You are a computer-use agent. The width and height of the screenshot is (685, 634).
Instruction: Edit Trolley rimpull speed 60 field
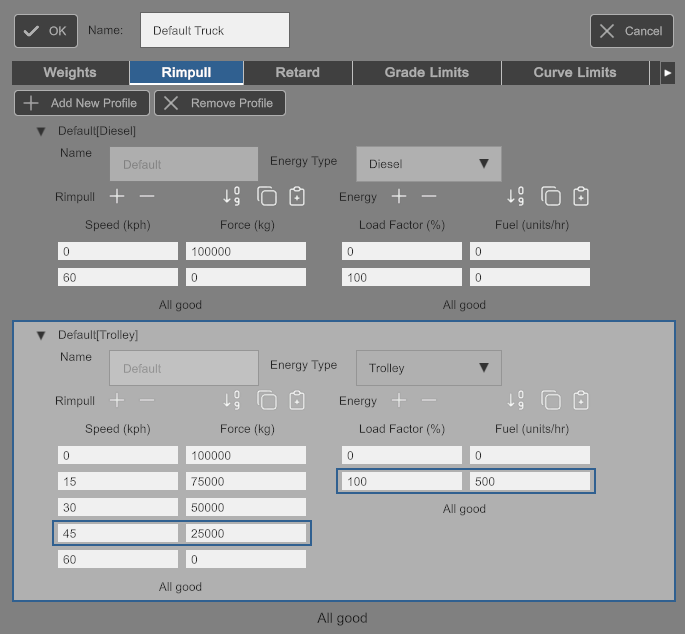tap(118, 559)
